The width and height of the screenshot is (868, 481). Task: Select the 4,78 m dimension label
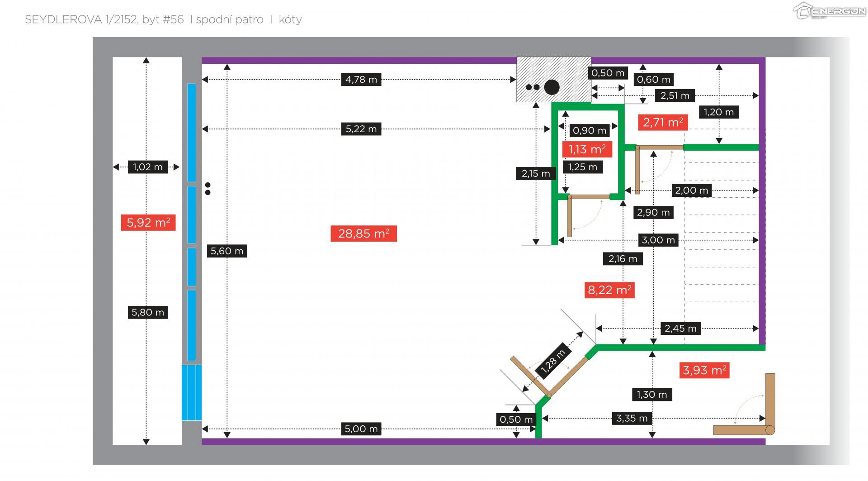coord(361,80)
